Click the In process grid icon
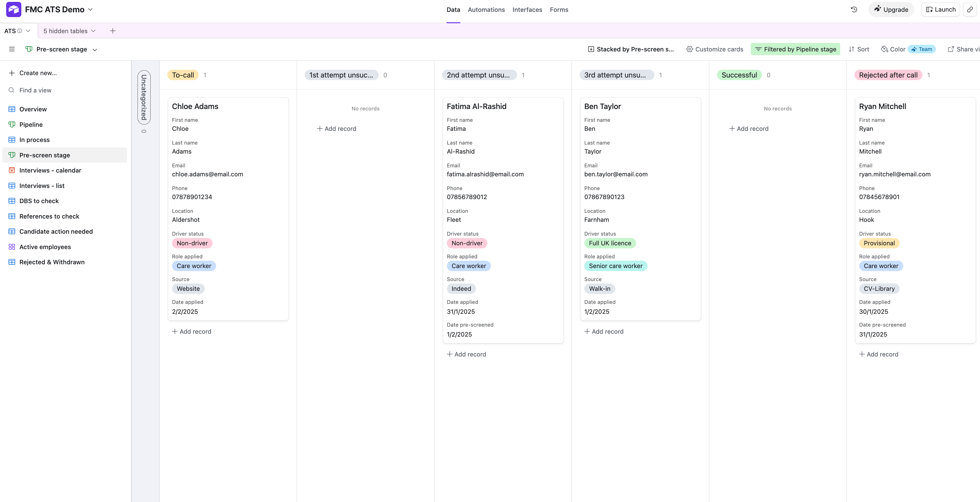Image resolution: width=980 pixels, height=502 pixels. click(x=12, y=140)
